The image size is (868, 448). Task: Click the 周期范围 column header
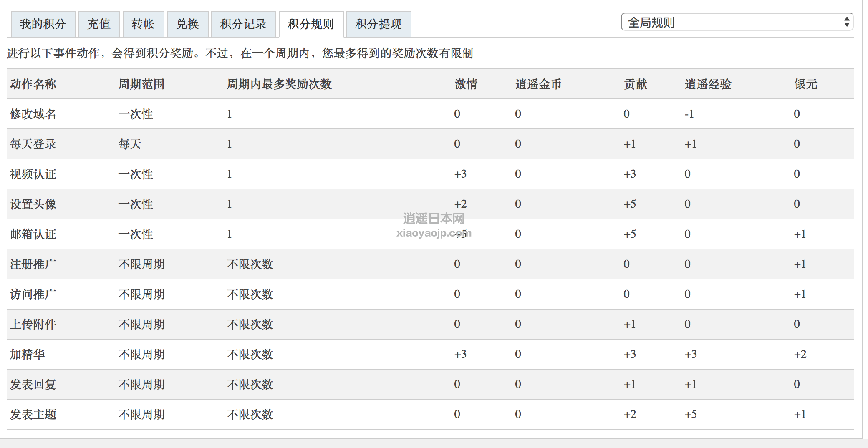[x=141, y=84]
